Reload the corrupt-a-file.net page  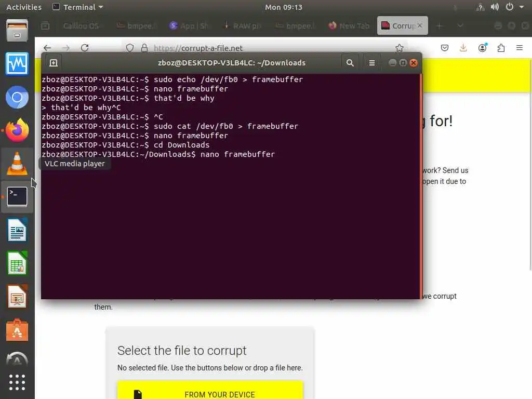click(85, 48)
